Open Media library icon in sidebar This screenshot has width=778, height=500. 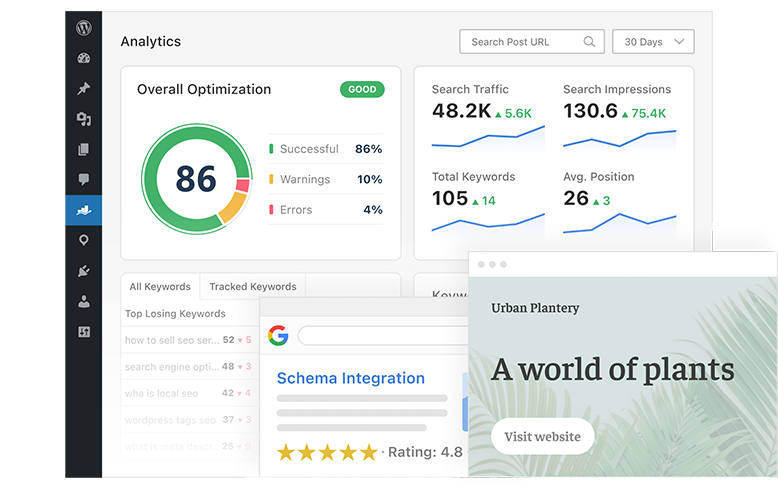tap(83, 119)
